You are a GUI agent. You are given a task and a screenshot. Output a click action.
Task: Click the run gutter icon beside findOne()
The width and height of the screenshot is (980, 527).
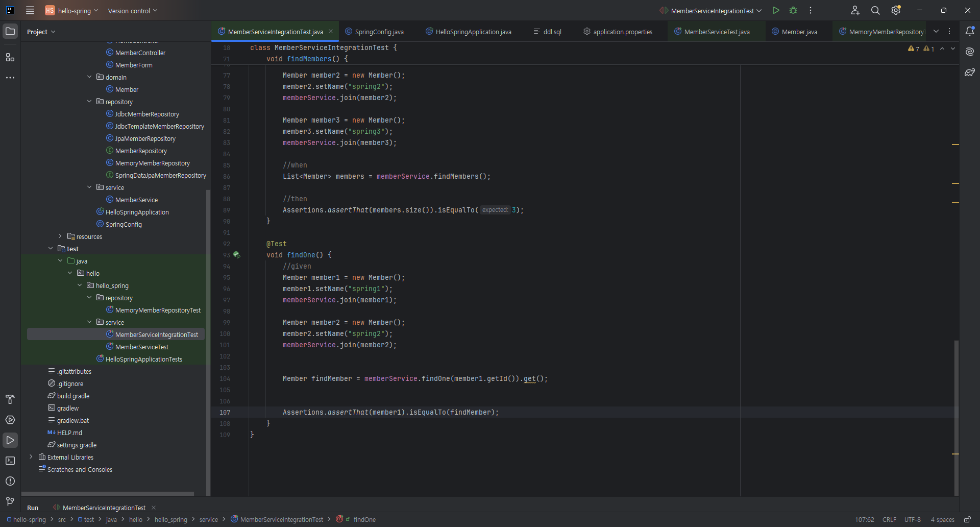pos(237,255)
